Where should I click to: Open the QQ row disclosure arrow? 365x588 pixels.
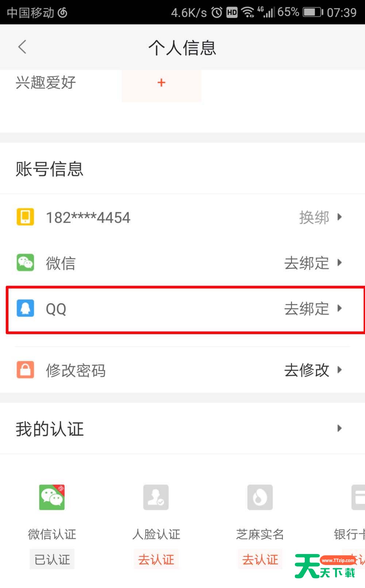(339, 309)
